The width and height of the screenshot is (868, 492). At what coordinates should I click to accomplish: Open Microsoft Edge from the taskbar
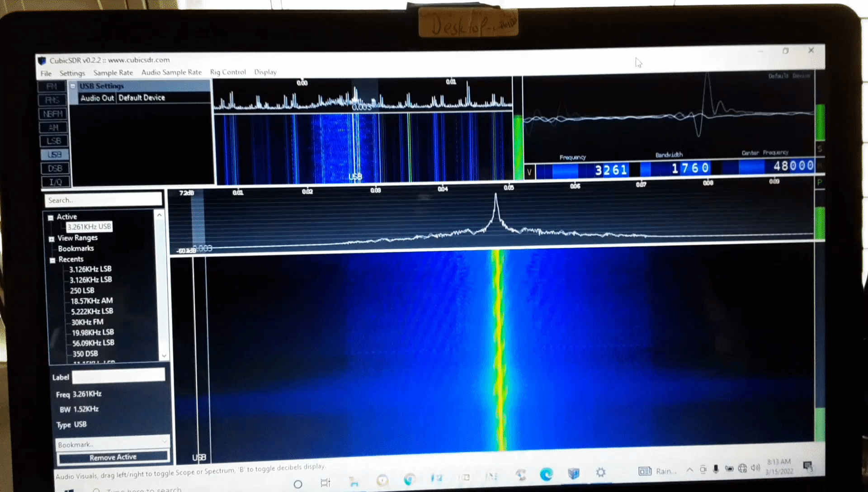547,474
